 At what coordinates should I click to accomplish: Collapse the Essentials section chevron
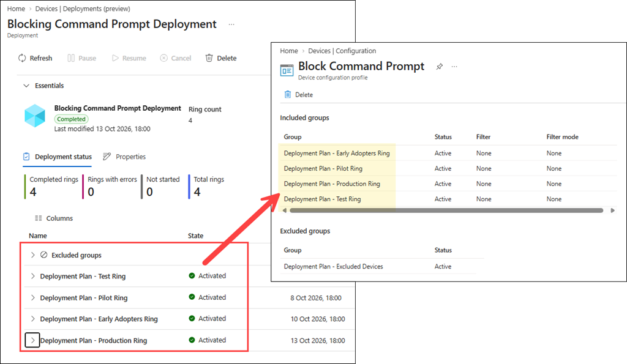click(26, 86)
